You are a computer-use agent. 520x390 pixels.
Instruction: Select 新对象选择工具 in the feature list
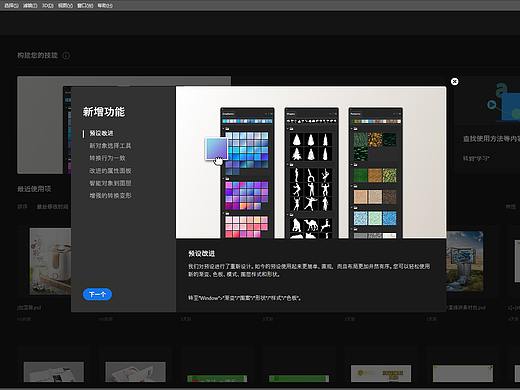110,146
